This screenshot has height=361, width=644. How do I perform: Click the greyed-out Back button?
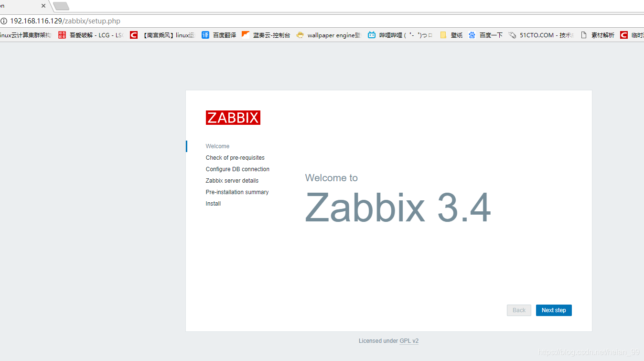(519, 310)
